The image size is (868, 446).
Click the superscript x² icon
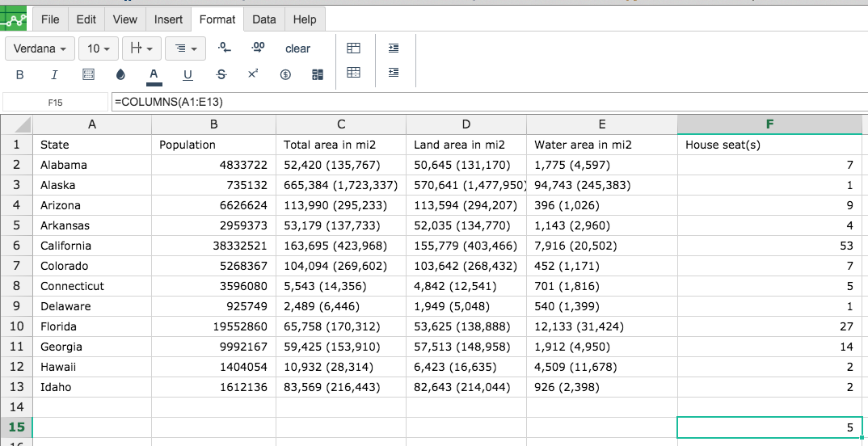253,74
